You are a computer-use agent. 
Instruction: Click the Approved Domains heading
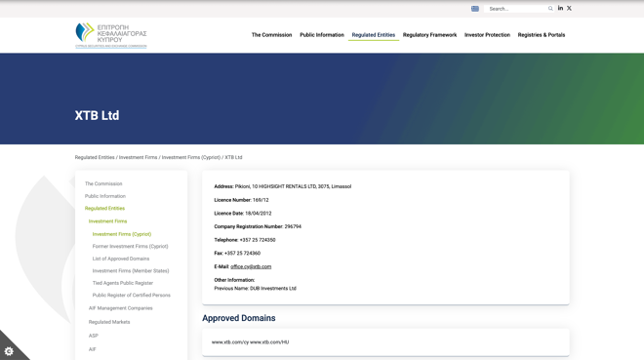click(x=239, y=318)
